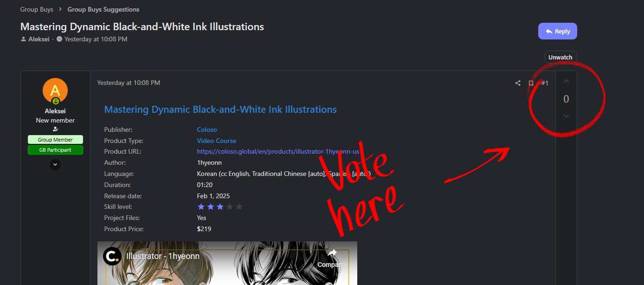
Task: Expand user details below GB Participant badge
Action: pyautogui.click(x=55, y=164)
